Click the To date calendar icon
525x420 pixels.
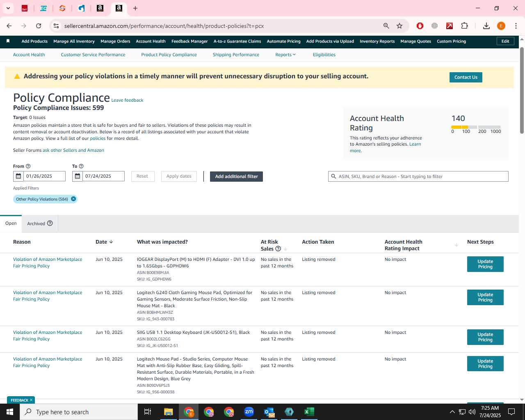[78, 176]
